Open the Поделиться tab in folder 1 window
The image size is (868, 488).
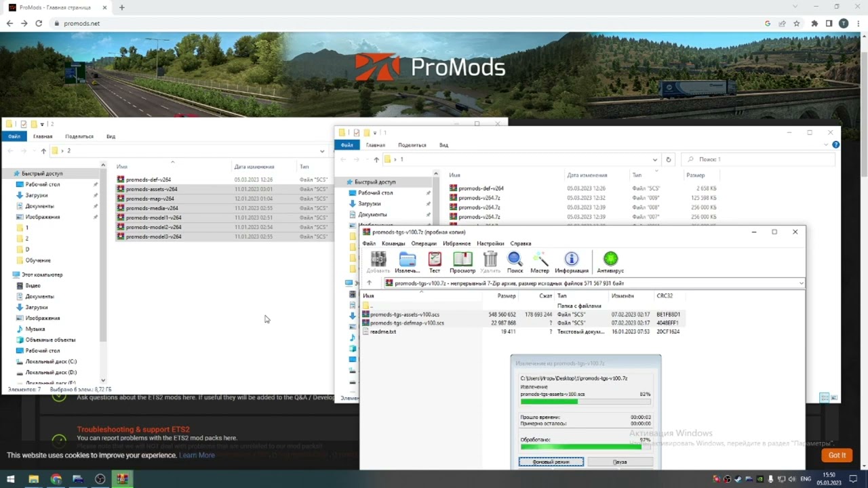(412, 145)
